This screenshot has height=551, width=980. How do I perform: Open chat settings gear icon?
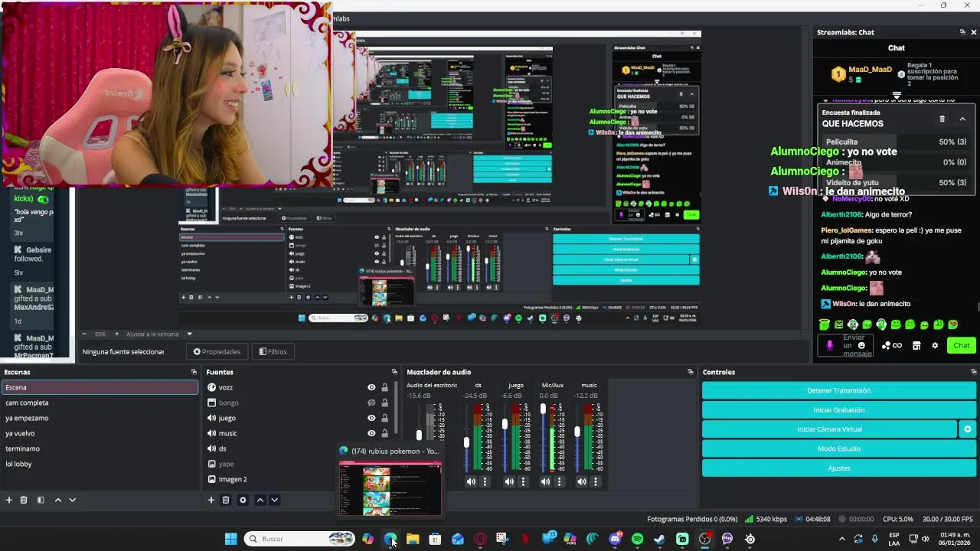(935, 345)
